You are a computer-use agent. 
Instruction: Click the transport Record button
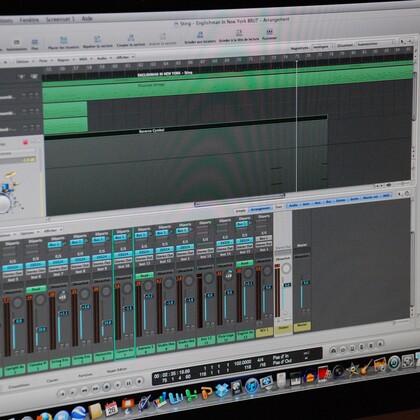pos(139,381)
